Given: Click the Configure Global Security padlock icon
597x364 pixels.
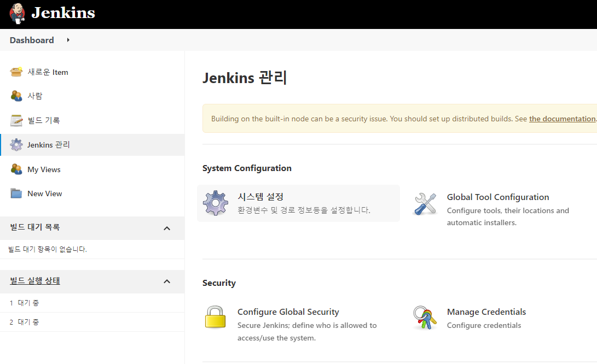Looking at the screenshot, I should tap(216, 317).
